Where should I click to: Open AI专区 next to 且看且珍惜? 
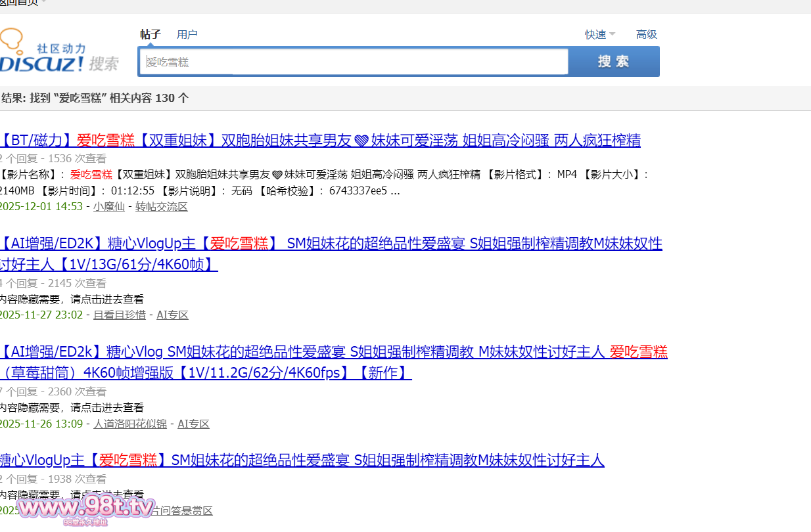click(x=172, y=315)
